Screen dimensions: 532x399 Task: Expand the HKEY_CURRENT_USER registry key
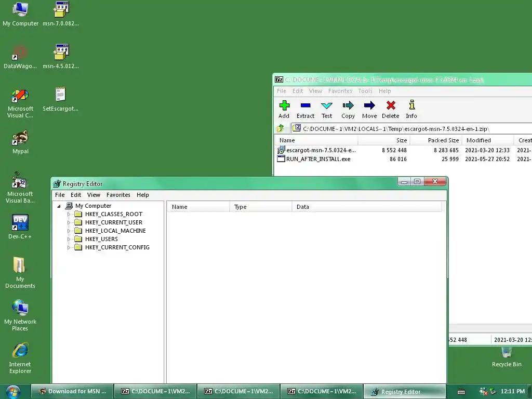(x=69, y=222)
